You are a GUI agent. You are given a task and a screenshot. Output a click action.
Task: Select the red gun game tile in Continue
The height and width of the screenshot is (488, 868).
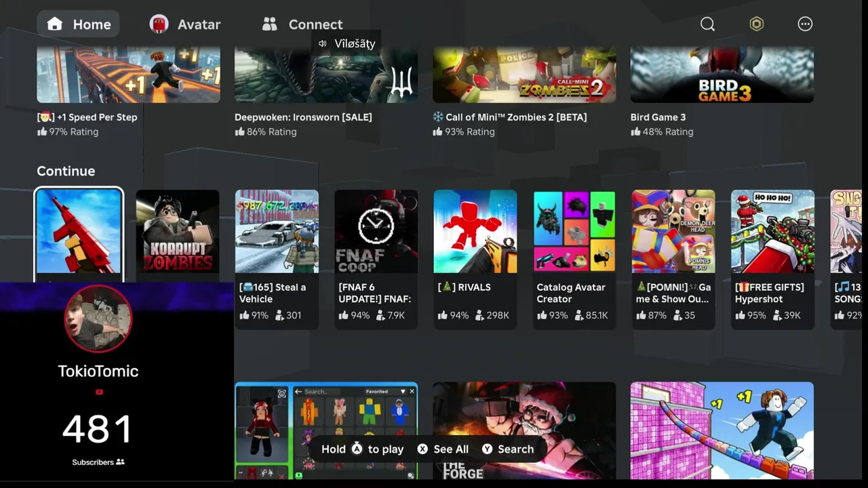79,232
